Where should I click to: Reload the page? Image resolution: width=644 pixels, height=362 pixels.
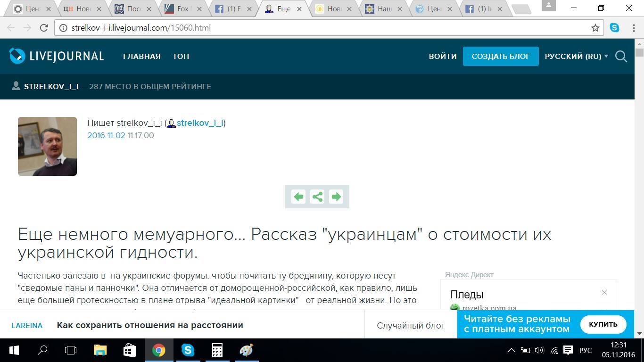(44, 28)
